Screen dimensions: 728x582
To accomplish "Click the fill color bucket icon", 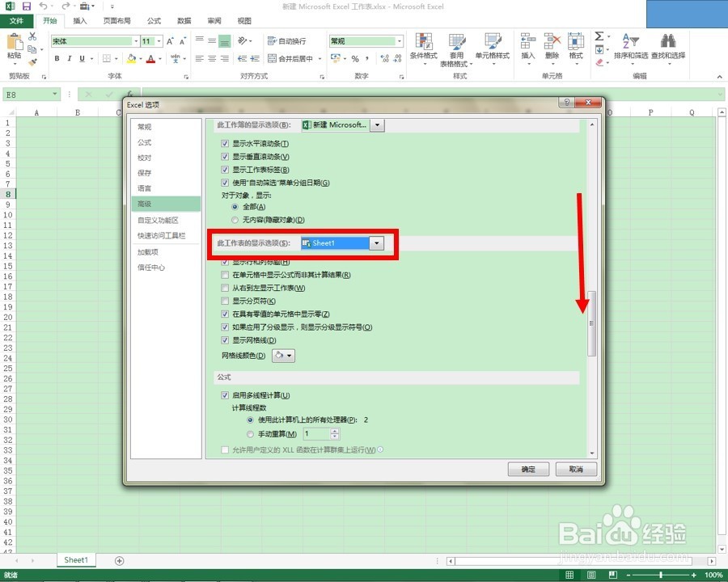I will point(131,58).
